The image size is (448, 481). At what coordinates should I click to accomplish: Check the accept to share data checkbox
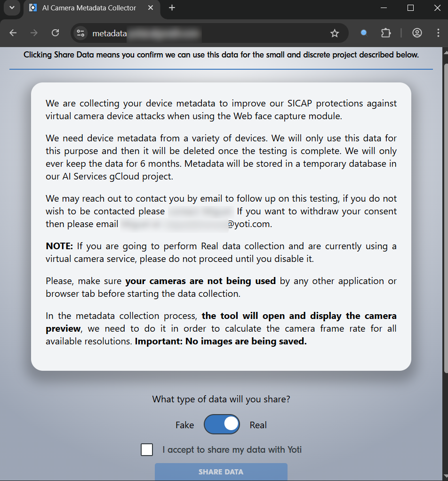(x=147, y=450)
